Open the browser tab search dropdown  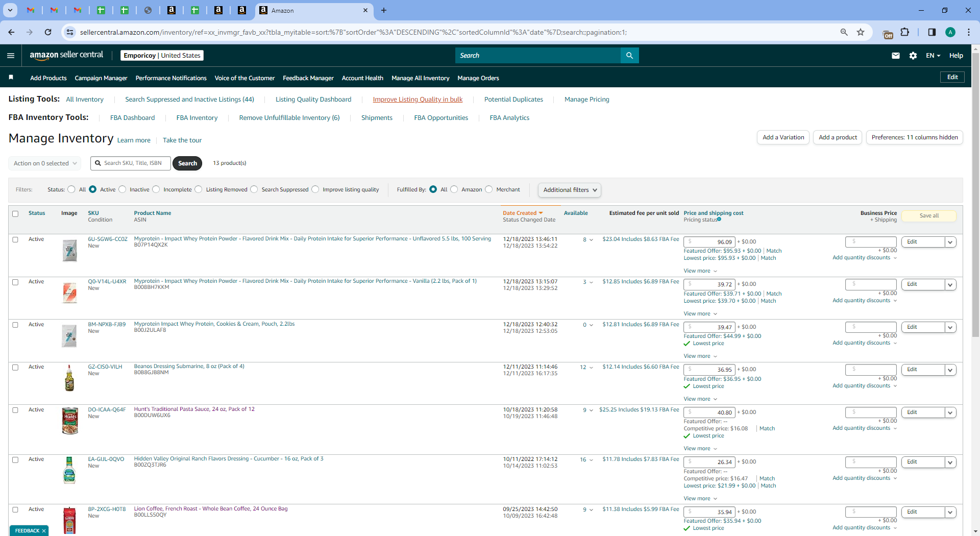10,10
